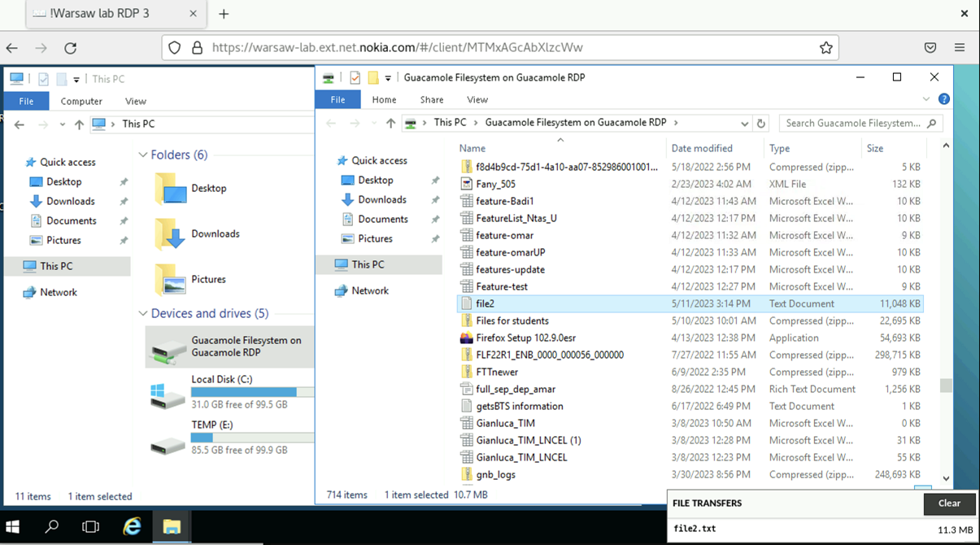The width and height of the screenshot is (980, 545).
Task: Open the Firefox hamburger application menu
Action: click(x=960, y=48)
